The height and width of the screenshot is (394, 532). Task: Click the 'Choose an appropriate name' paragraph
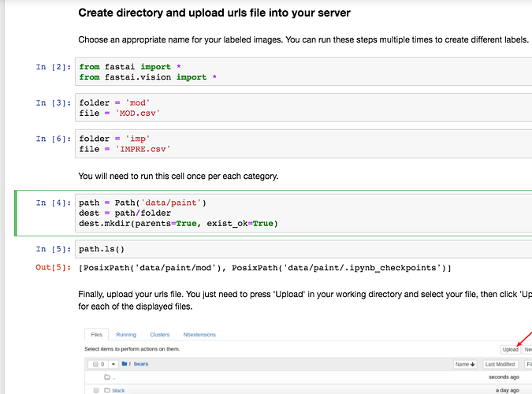point(303,39)
